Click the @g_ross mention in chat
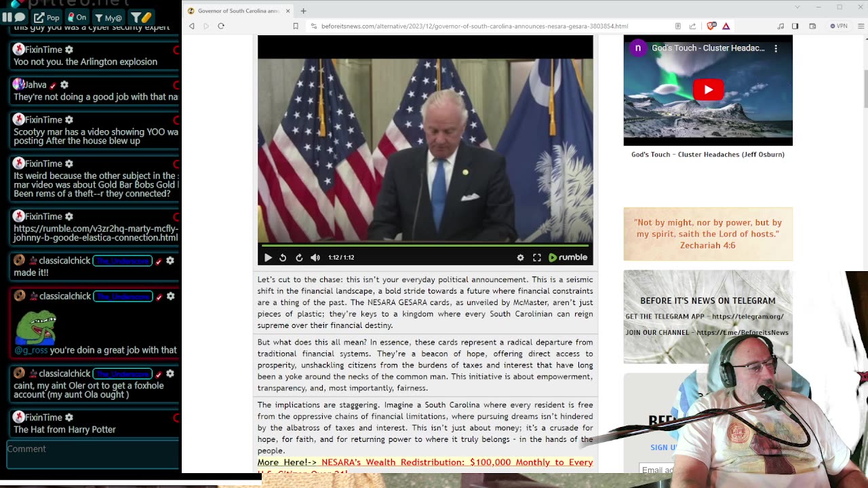The height and width of the screenshot is (488, 868). coord(31,350)
